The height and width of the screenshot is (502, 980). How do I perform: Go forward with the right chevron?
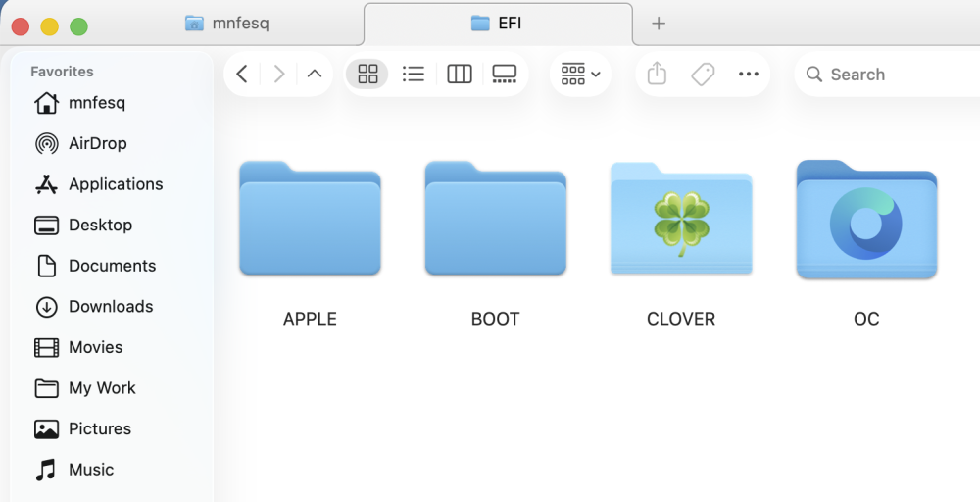(x=278, y=75)
